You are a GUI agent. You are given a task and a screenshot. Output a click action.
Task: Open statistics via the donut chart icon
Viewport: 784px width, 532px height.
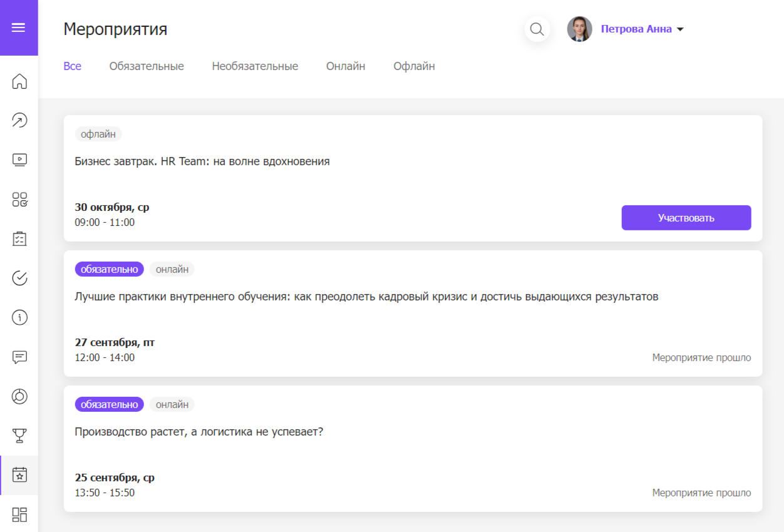coord(19,396)
